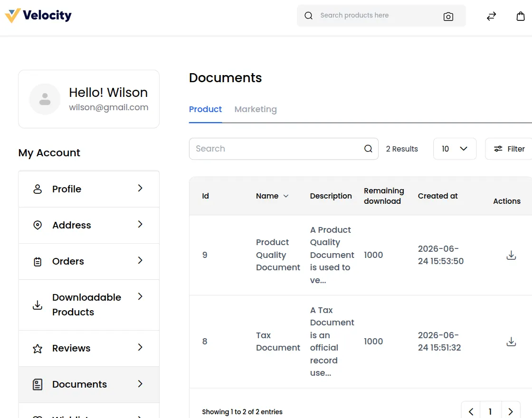Open Reviews in My Account menu
Viewport: 532px width, 418px height.
point(89,349)
